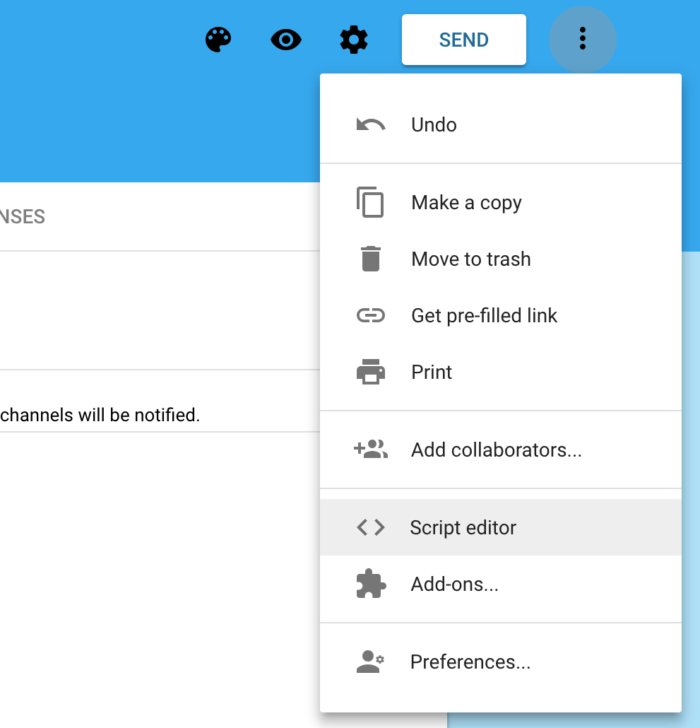Open the highlighted Script editor item
This screenshot has width=700, height=728.
(x=463, y=528)
